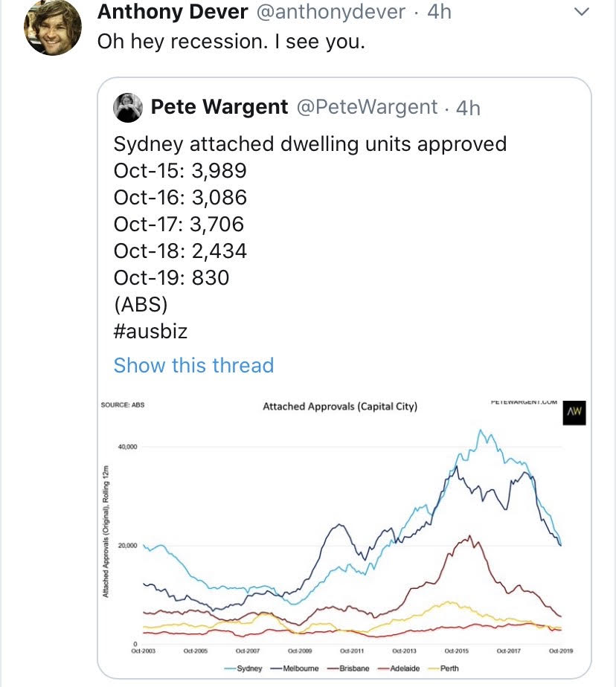Click Pete Wargent's small profile avatar
Screen dimensions: 616x687
coord(128,108)
